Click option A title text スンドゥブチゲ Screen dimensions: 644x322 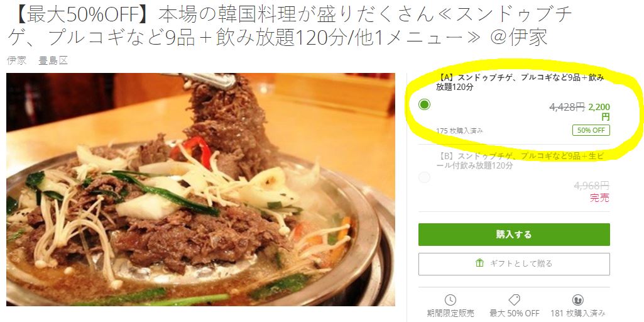point(520,82)
